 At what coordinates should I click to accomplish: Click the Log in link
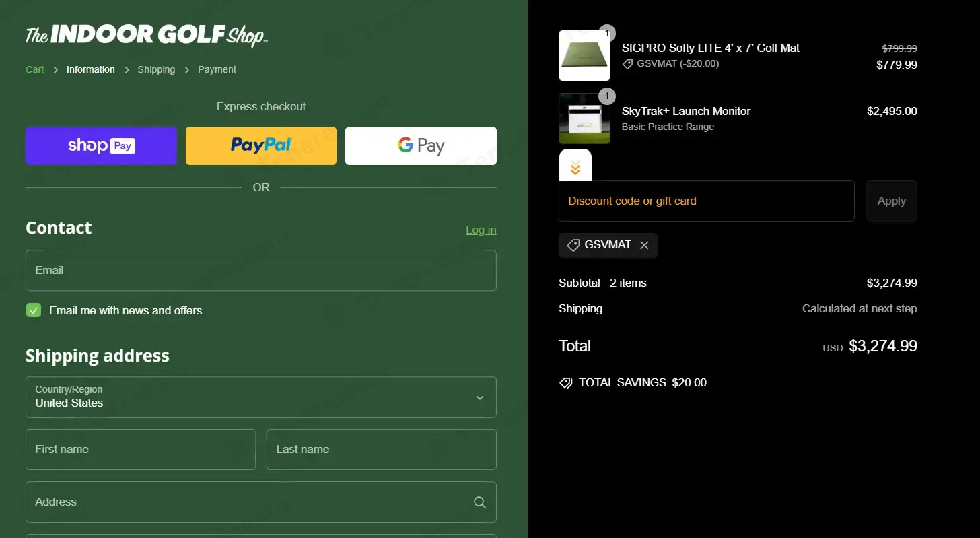[x=481, y=230]
